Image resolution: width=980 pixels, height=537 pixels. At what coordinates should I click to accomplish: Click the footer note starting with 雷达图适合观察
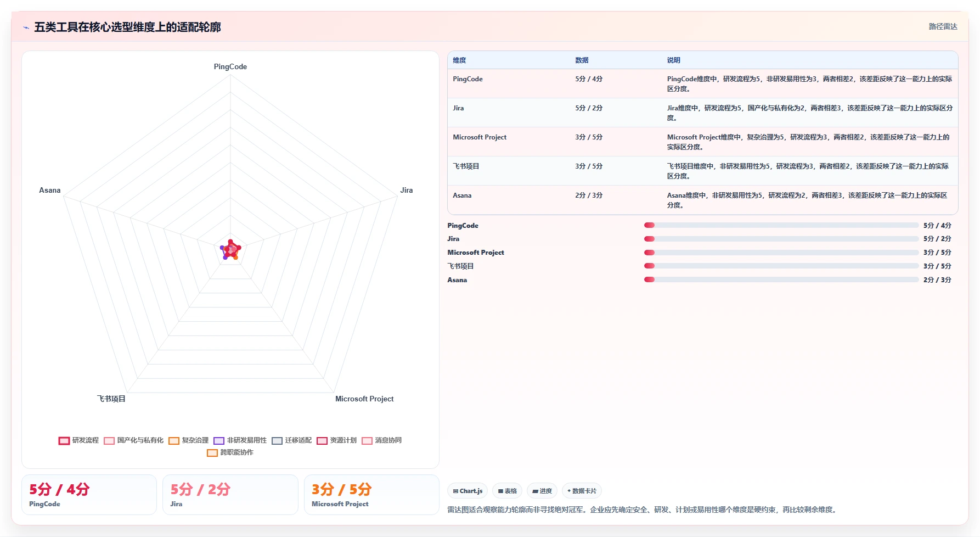click(643, 510)
